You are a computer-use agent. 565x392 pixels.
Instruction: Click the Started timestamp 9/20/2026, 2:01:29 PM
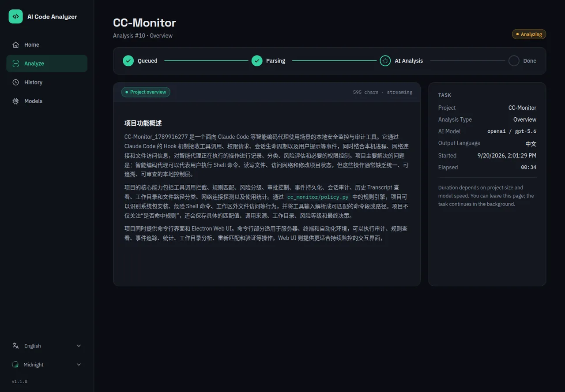click(x=507, y=156)
